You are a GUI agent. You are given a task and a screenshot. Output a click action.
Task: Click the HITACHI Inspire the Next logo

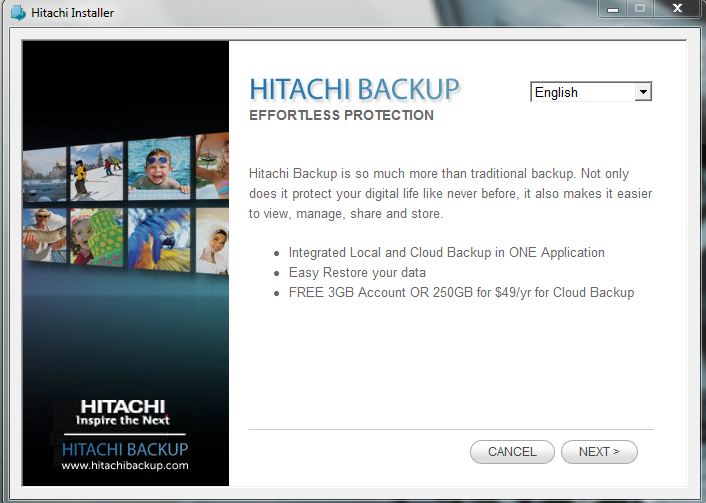point(123,413)
